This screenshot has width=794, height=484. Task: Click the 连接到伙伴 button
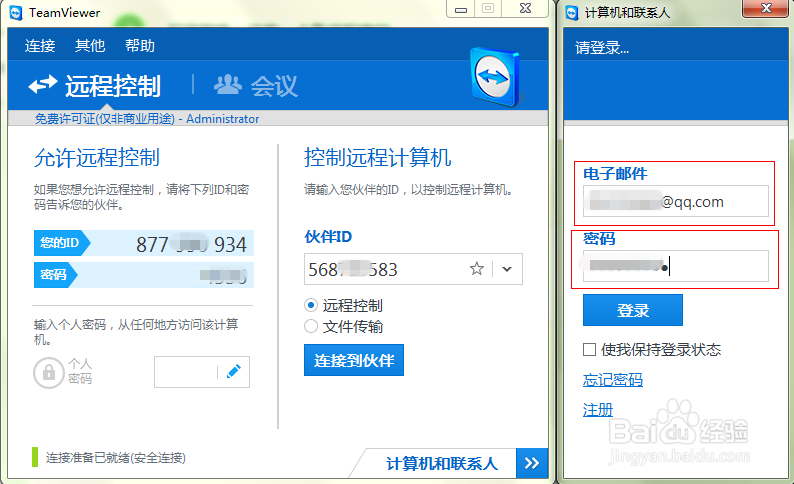coord(354,360)
